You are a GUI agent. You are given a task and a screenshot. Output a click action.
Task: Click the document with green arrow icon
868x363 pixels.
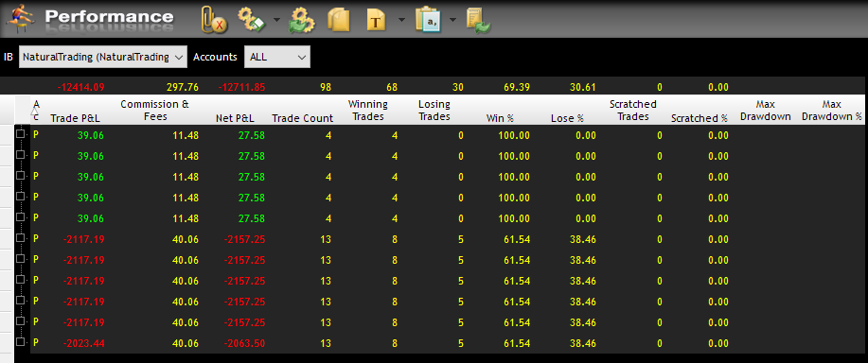[x=478, y=20]
